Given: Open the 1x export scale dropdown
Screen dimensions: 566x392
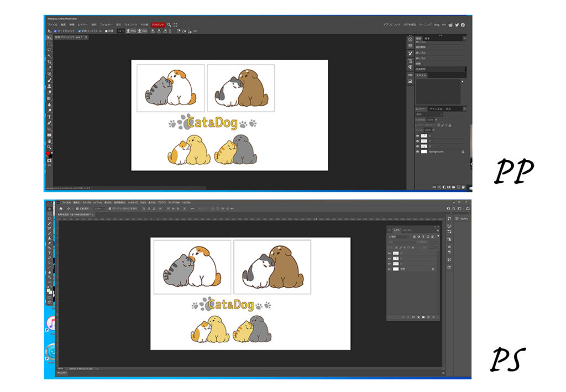Looking at the screenshot, I should pyautogui.click(x=120, y=31).
